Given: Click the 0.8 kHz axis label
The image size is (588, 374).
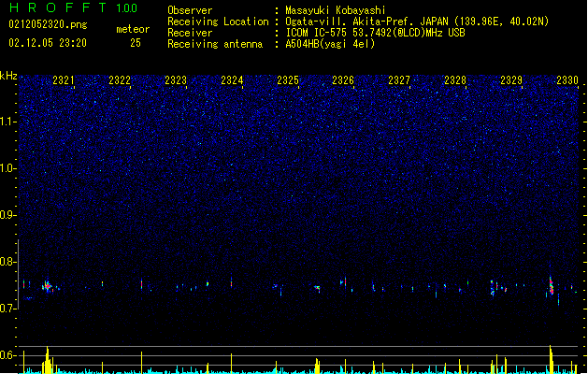Looking at the screenshot, I should click(7, 262).
